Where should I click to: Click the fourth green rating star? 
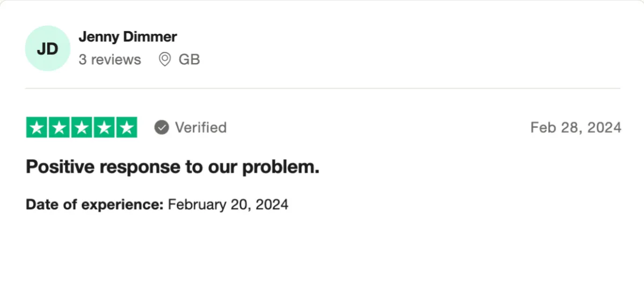104,127
